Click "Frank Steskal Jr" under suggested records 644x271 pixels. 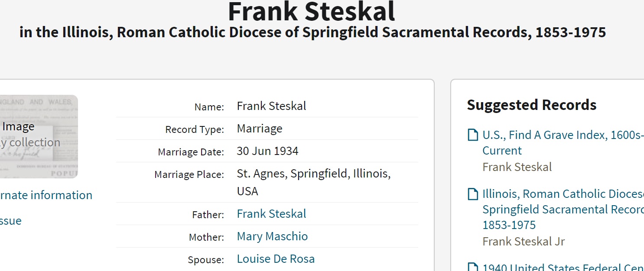(x=524, y=242)
